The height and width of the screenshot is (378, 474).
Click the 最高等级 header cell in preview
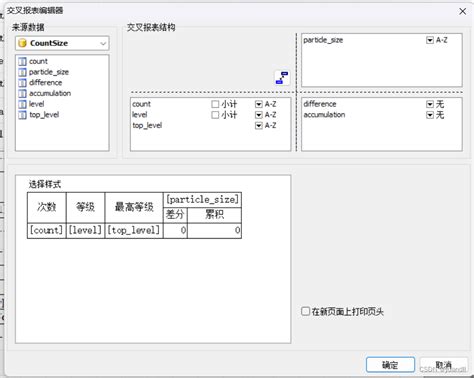tap(134, 207)
